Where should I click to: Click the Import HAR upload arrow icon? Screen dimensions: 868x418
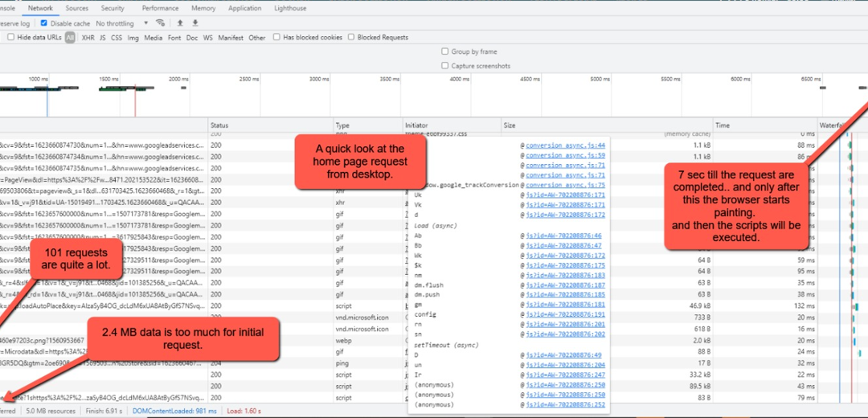pyautogui.click(x=180, y=23)
